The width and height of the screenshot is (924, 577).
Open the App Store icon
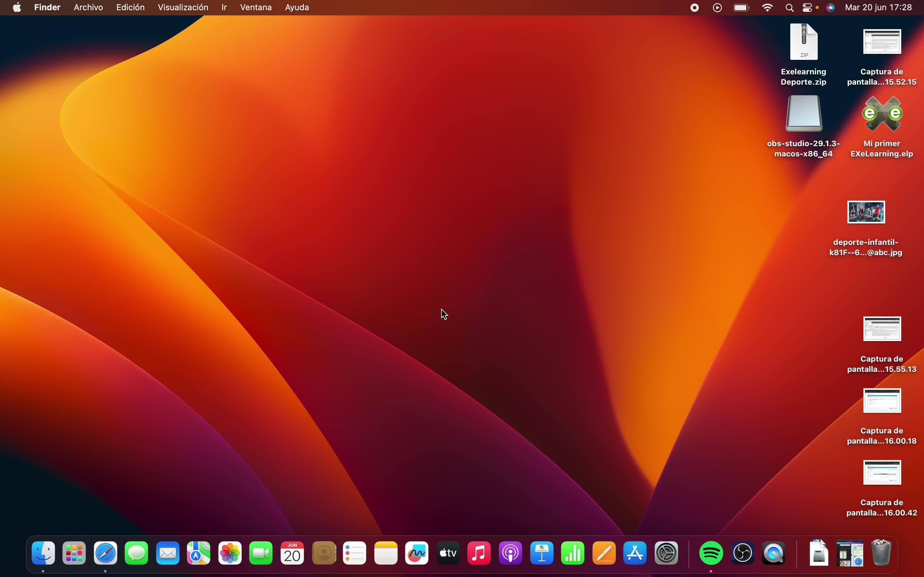635,553
